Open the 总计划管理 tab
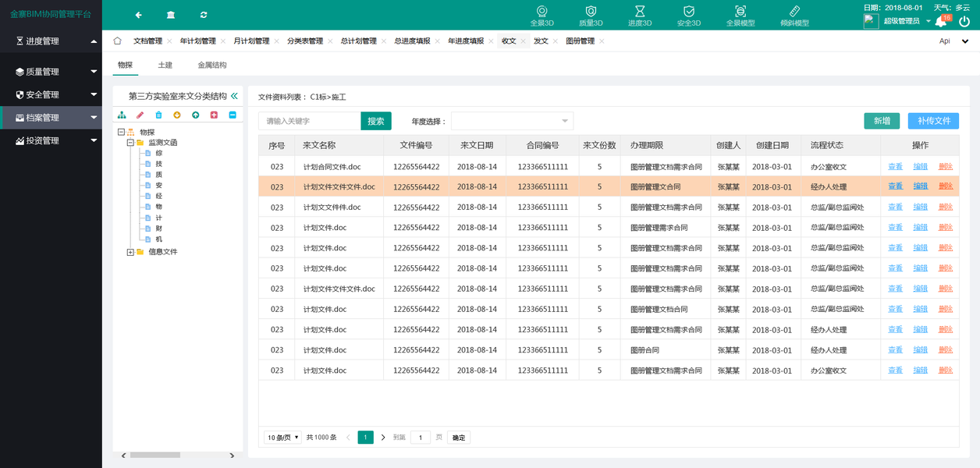This screenshot has width=980, height=468. pyautogui.click(x=359, y=41)
